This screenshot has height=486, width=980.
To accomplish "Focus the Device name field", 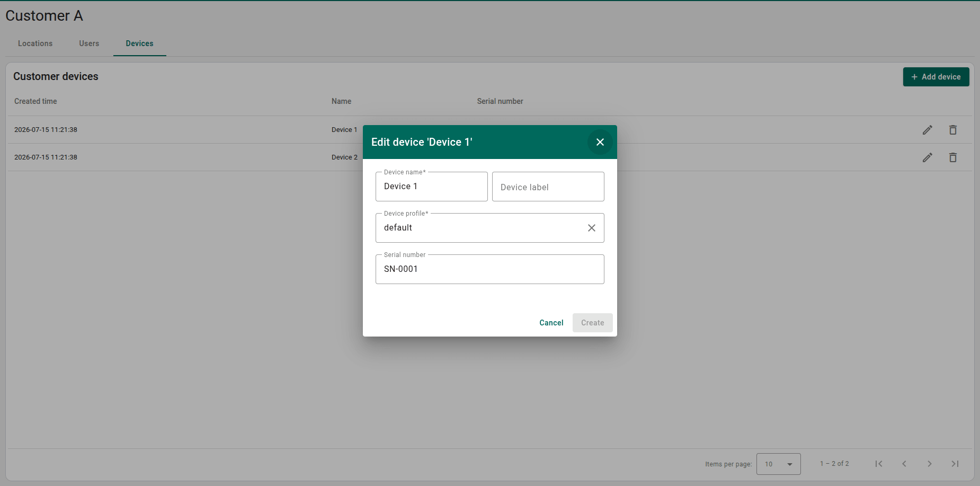I will [x=432, y=187].
